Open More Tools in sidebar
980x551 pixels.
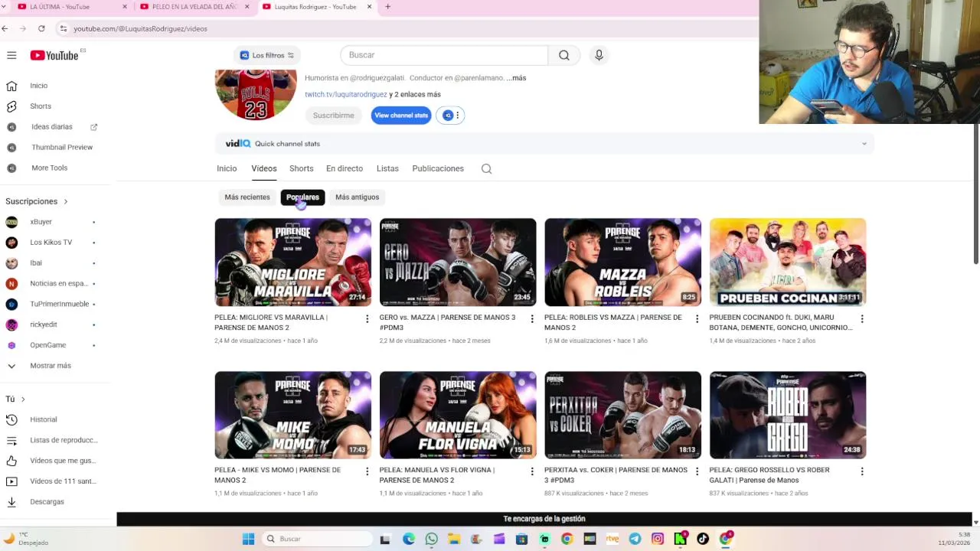(x=49, y=168)
